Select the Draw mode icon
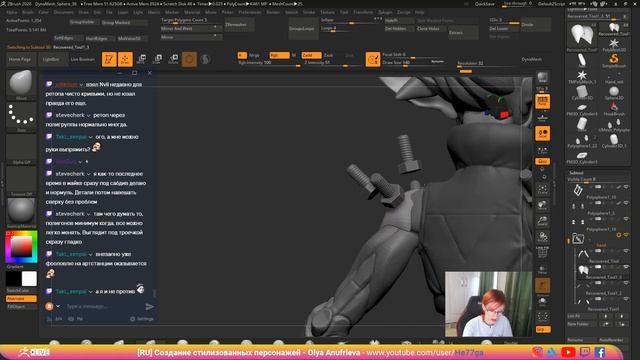Image resolution: width=640 pixels, height=360 pixels. (125, 59)
